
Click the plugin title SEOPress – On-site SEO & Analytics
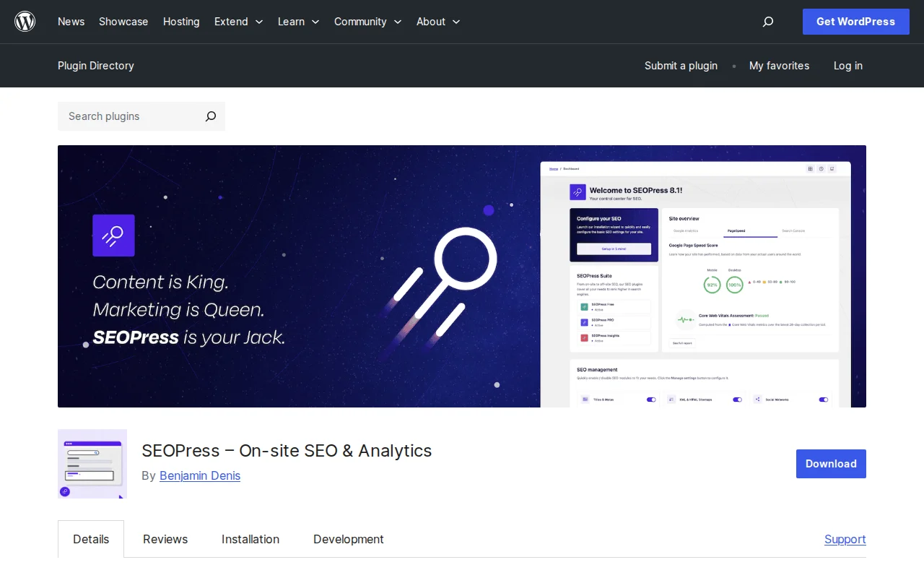pos(287,451)
